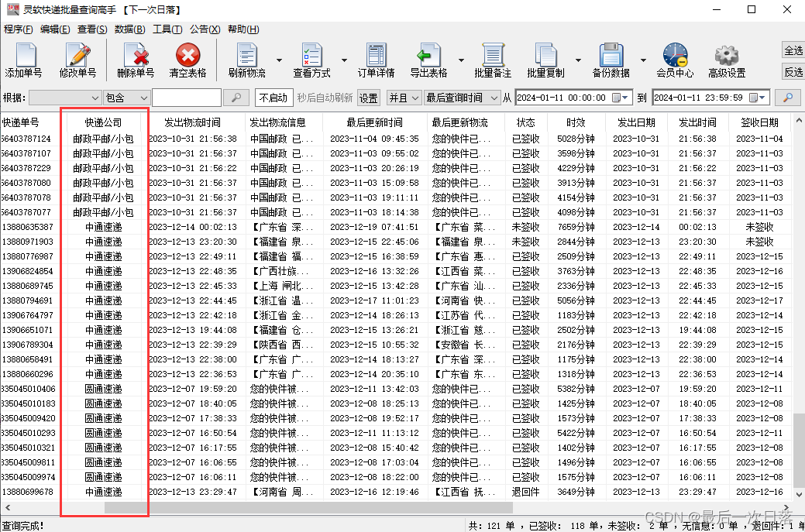Click the vertical scrollbar up arrow

799,121
